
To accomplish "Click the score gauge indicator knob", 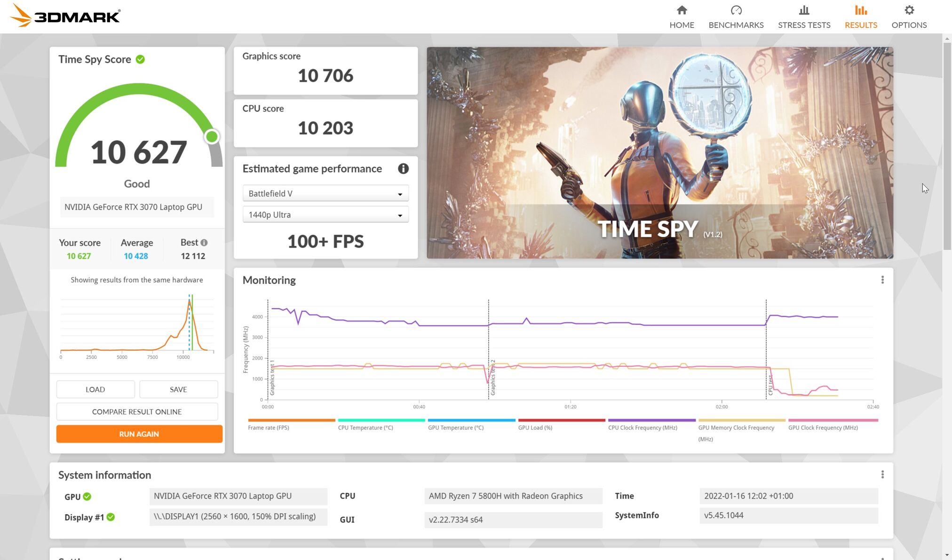I will point(212,137).
